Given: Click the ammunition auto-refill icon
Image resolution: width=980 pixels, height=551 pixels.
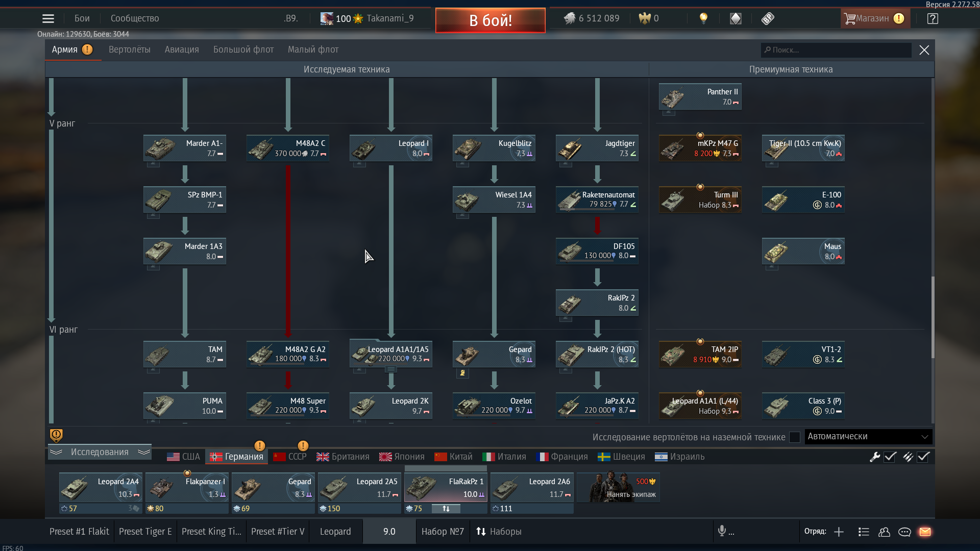Looking at the screenshot, I should [x=908, y=457].
